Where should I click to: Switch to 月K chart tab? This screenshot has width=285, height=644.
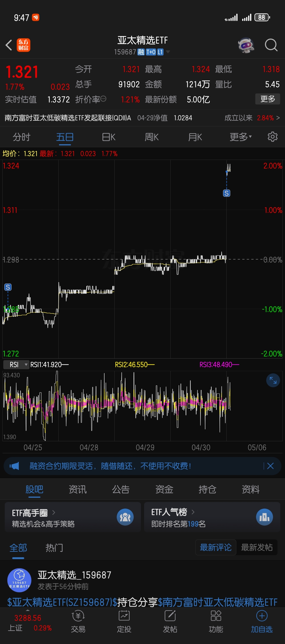195,137
